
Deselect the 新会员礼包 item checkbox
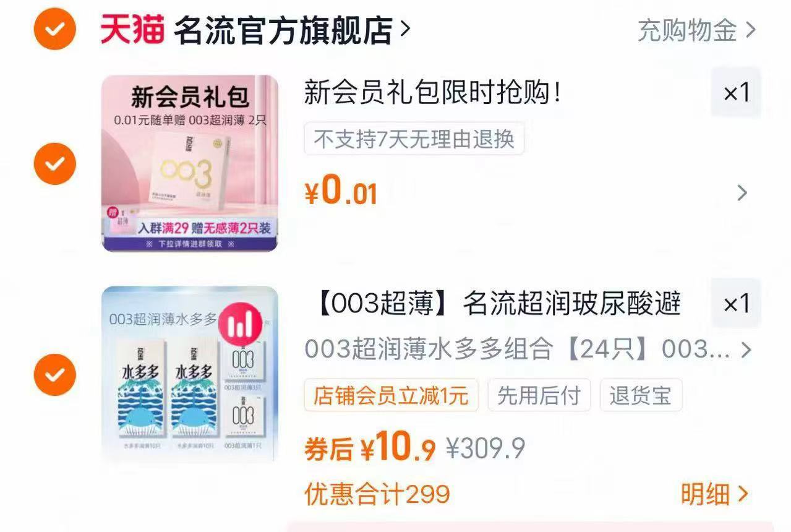pyautogui.click(x=54, y=164)
